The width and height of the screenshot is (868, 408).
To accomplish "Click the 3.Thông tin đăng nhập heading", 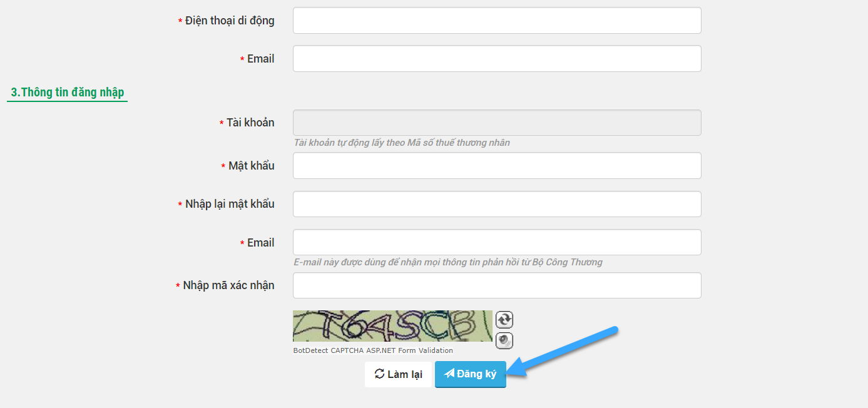I will (68, 93).
